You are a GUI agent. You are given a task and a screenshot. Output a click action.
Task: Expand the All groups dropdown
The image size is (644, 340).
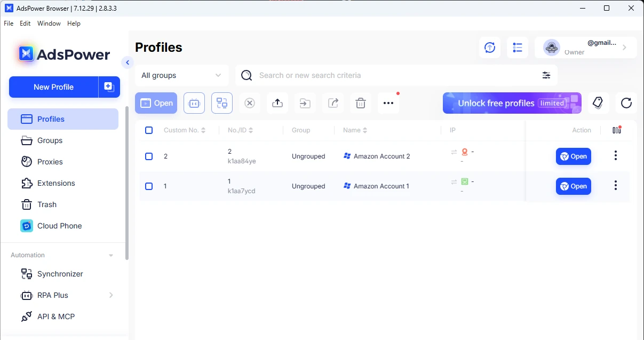(x=181, y=75)
